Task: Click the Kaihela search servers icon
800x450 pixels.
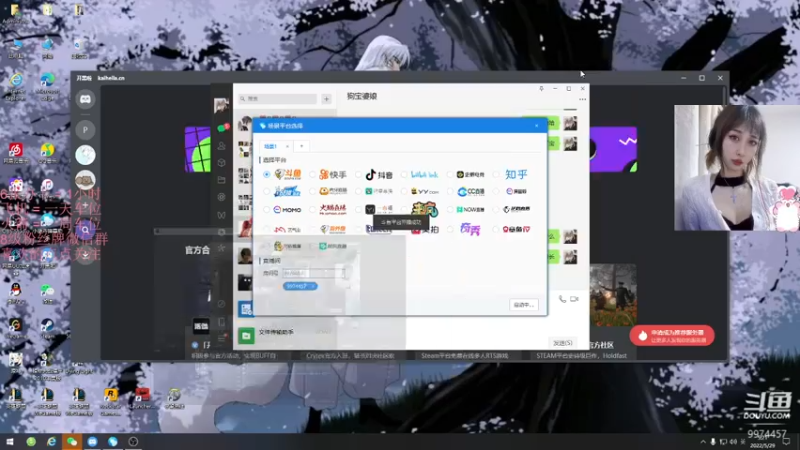Action: [85, 230]
